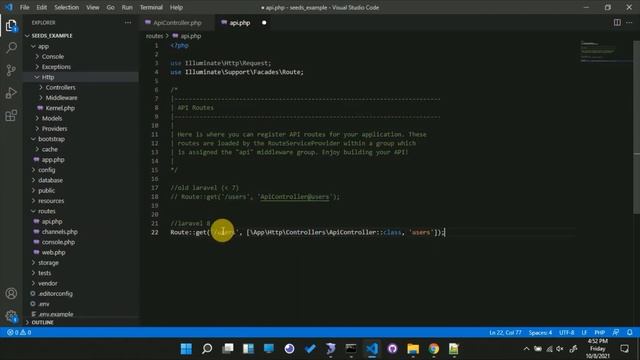Open the Search view in activity bar
The width and height of the screenshot is (640, 360).
[x=11, y=48]
